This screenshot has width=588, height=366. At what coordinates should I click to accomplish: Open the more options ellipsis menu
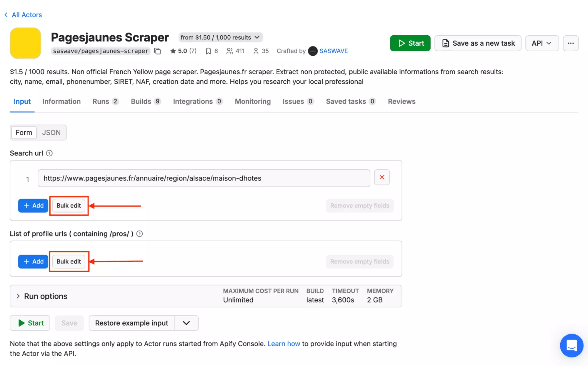tap(571, 43)
